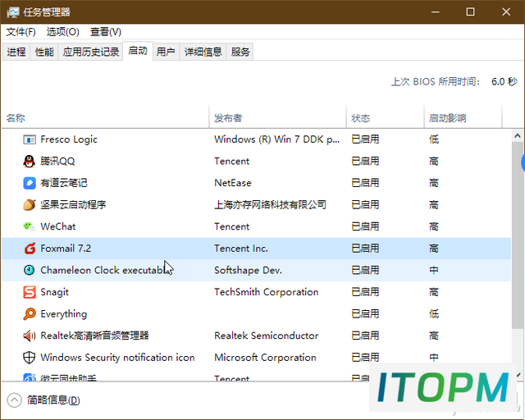Click the 腾讯QQ penguin icon
The image size is (525, 420).
coord(30,161)
